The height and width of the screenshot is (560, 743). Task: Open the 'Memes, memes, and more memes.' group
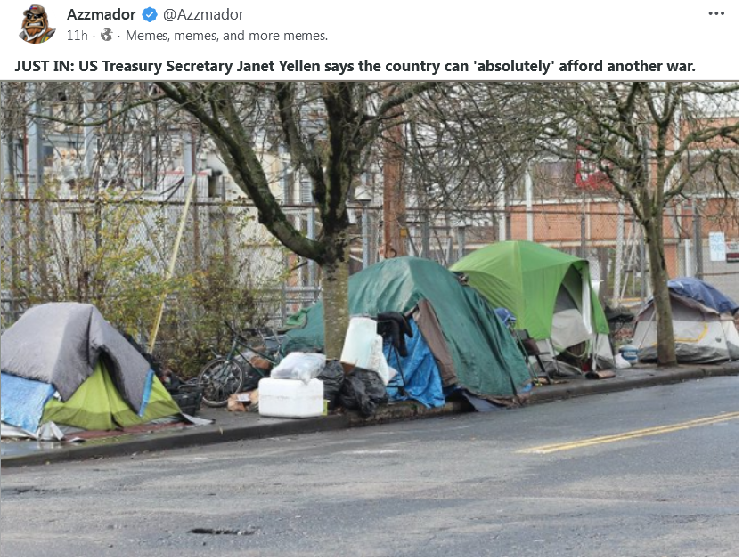[226, 36]
